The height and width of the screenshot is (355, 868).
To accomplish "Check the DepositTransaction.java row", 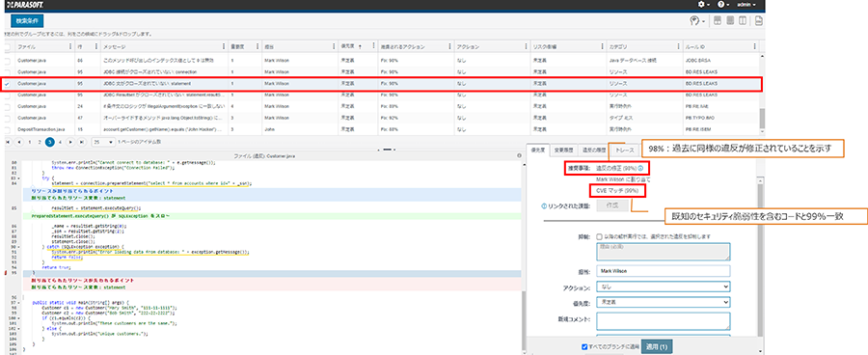I will tap(7, 129).
